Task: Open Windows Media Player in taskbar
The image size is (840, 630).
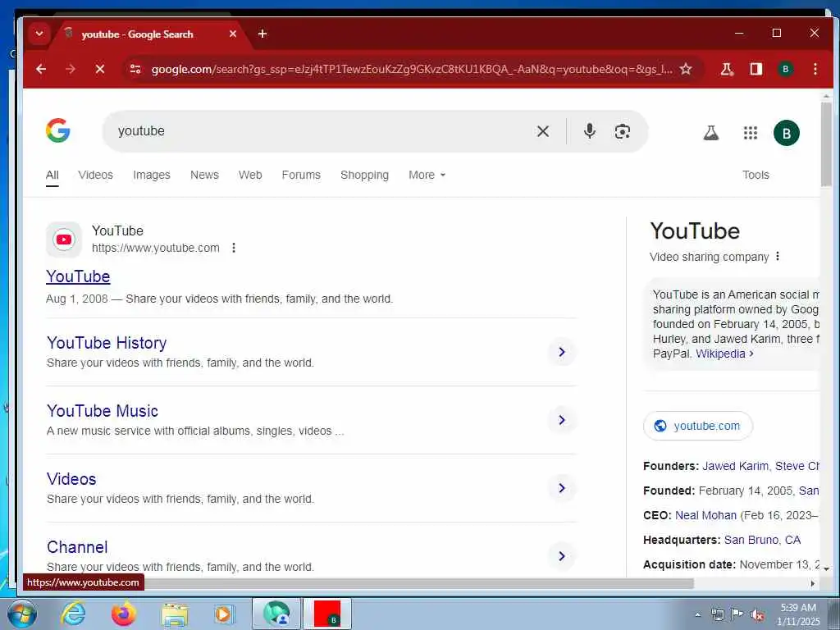Action: tap(223, 614)
